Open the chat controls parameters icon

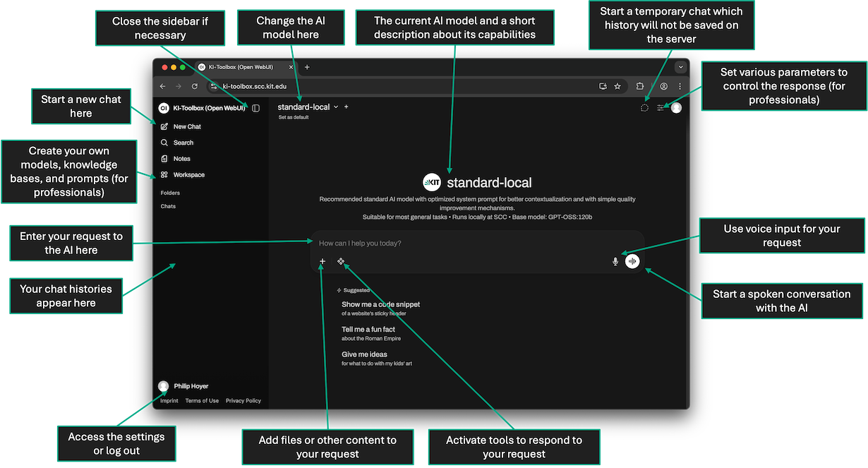[661, 108]
